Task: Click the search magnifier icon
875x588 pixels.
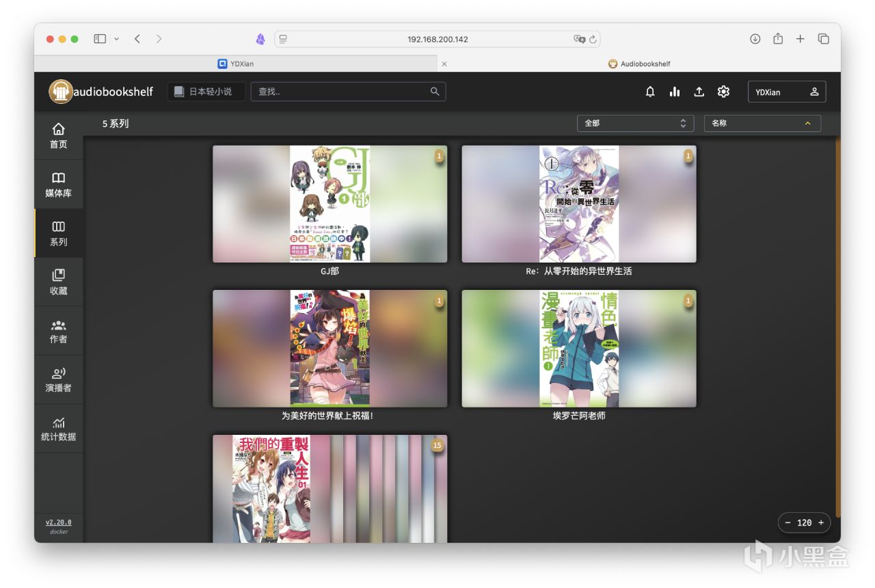Action: [435, 92]
